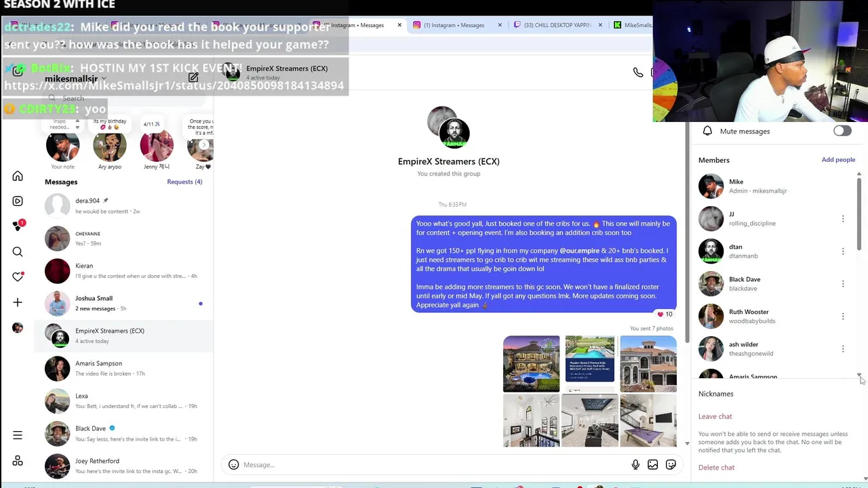868x488 pixels.
Task: Open options menu for member JJ
Action: click(x=843, y=219)
